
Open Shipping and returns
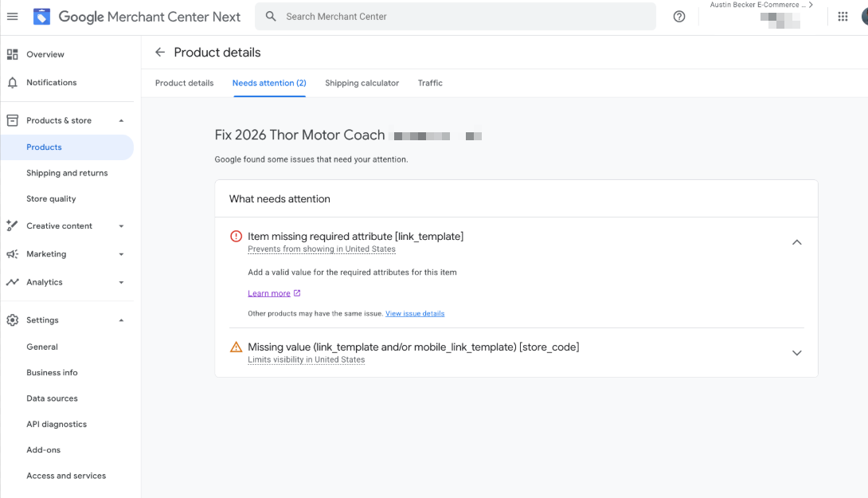(x=67, y=173)
